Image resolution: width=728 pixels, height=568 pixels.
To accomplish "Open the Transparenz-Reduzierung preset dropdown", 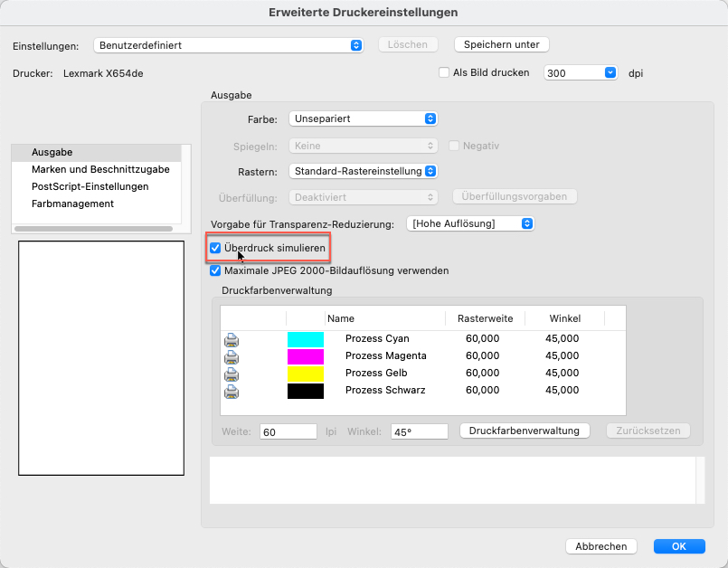I will click(470, 223).
